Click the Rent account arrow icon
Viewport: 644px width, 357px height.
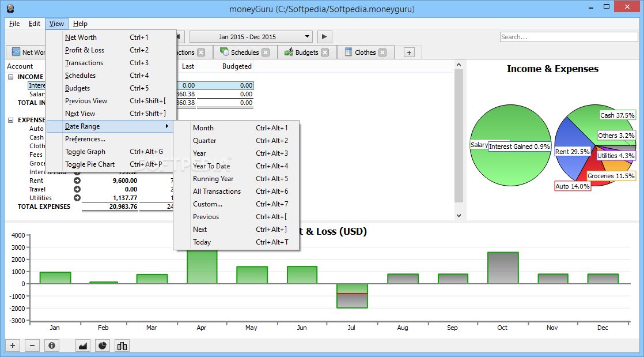[x=77, y=181]
